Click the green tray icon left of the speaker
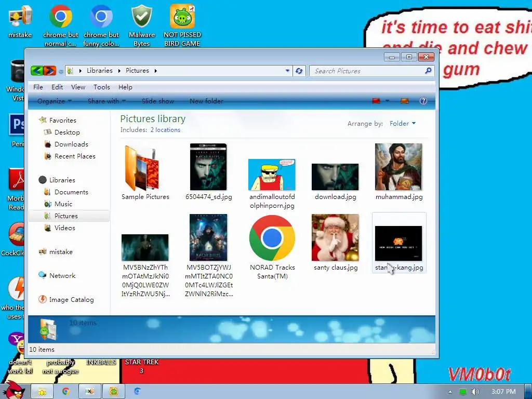The height and width of the screenshot is (399, 532). (463, 392)
